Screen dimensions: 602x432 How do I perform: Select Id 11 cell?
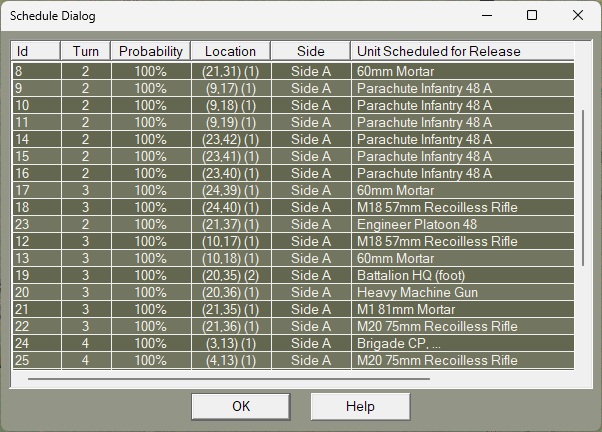pyautogui.click(x=37, y=122)
